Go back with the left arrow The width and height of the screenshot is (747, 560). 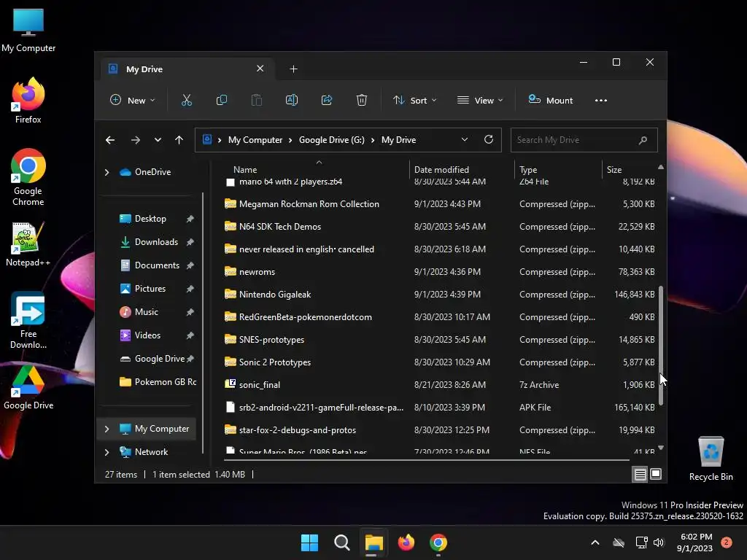click(110, 140)
